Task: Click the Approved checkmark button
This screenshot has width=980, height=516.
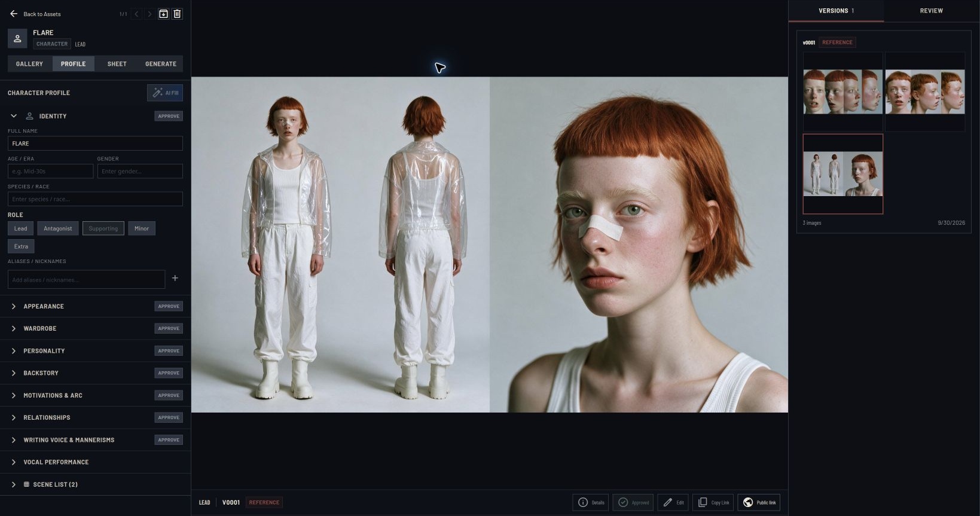Action: (633, 502)
